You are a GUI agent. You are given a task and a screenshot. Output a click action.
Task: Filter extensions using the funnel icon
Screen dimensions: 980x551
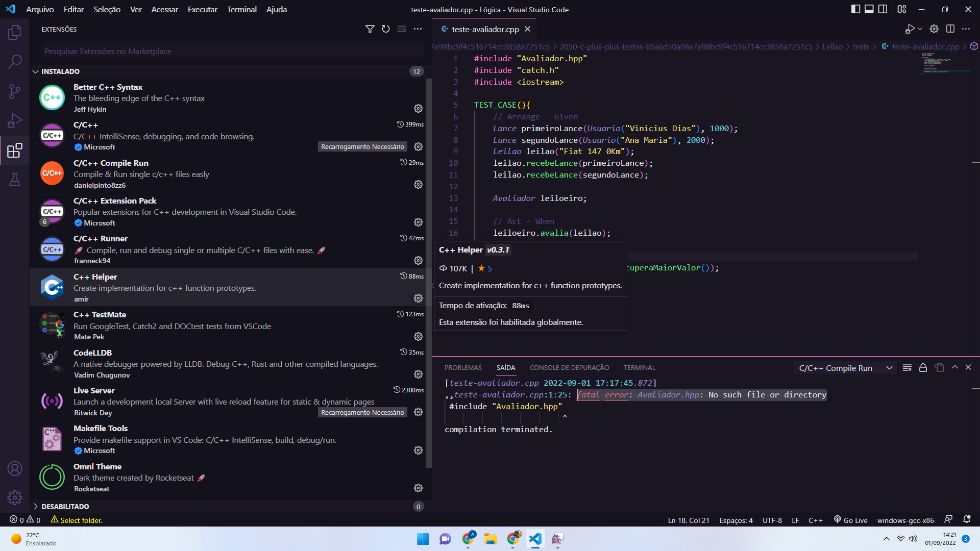[x=370, y=29]
